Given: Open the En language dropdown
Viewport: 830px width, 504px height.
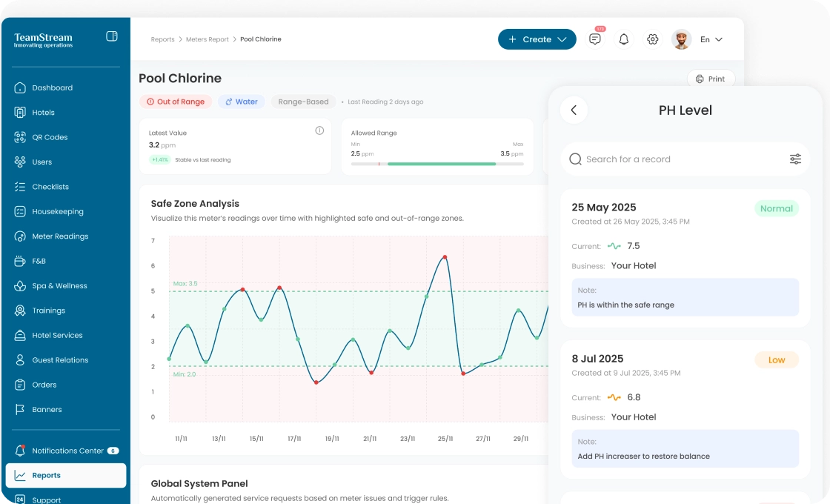Looking at the screenshot, I should pyautogui.click(x=711, y=40).
